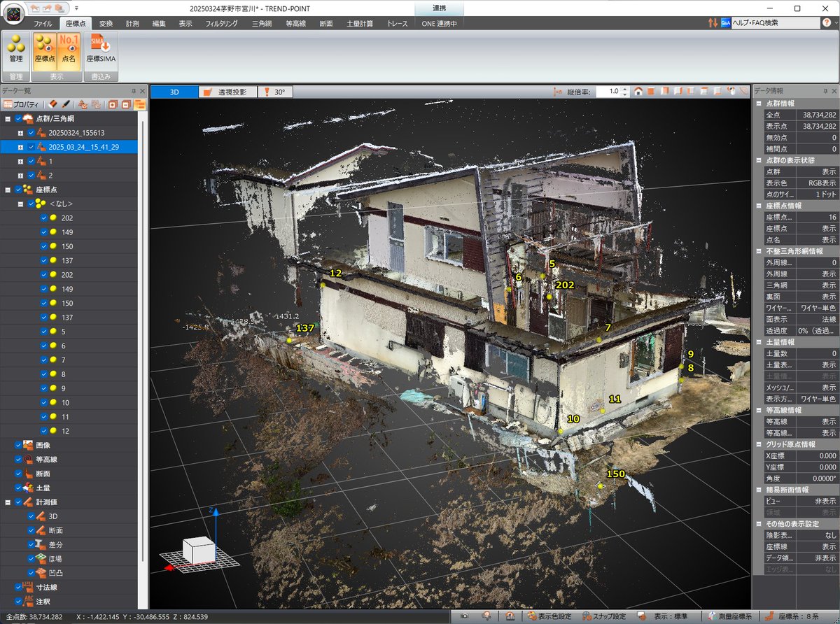This screenshot has height=624, width=840.
Task: Click the check-all items icon
Action: [83, 104]
